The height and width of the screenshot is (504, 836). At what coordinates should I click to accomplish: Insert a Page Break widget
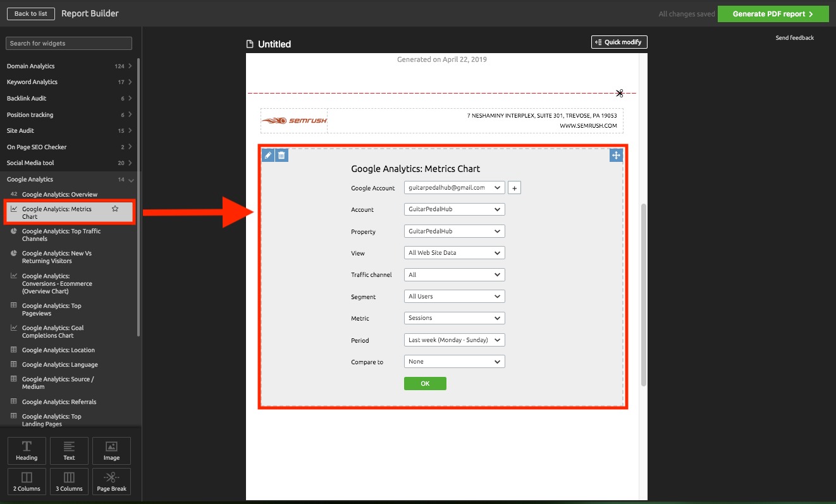(x=111, y=481)
